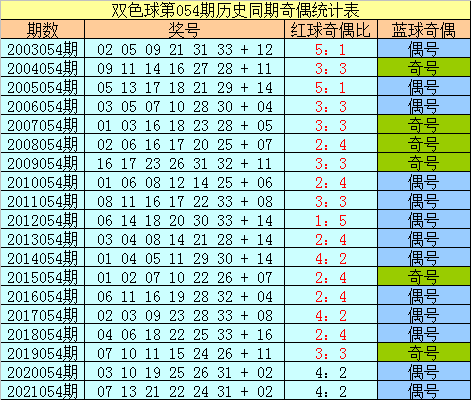Click the 5:1 ratio in row 2003054期
The height and width of the screenshot is (400, 471).
pyautogui.click(x=331, y=49)
